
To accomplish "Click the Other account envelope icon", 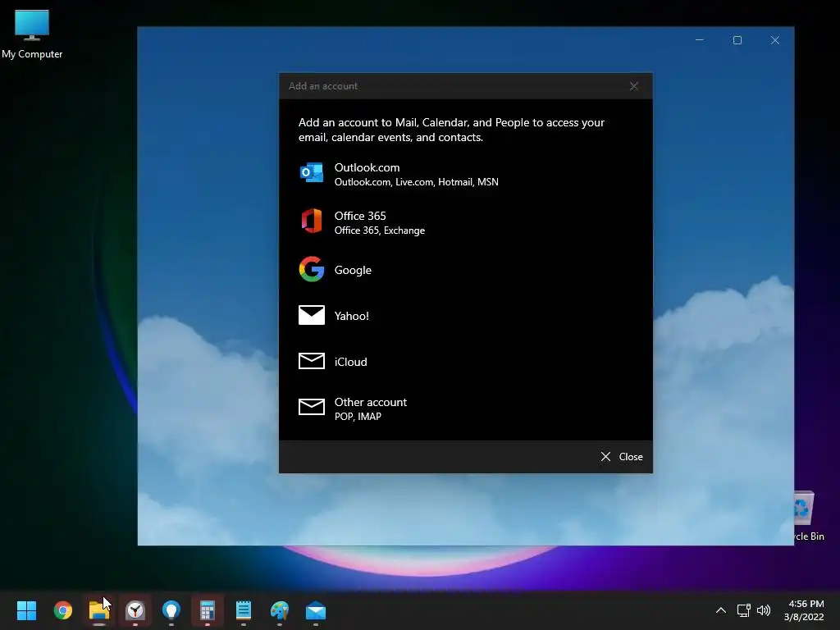I will (311, 407).
